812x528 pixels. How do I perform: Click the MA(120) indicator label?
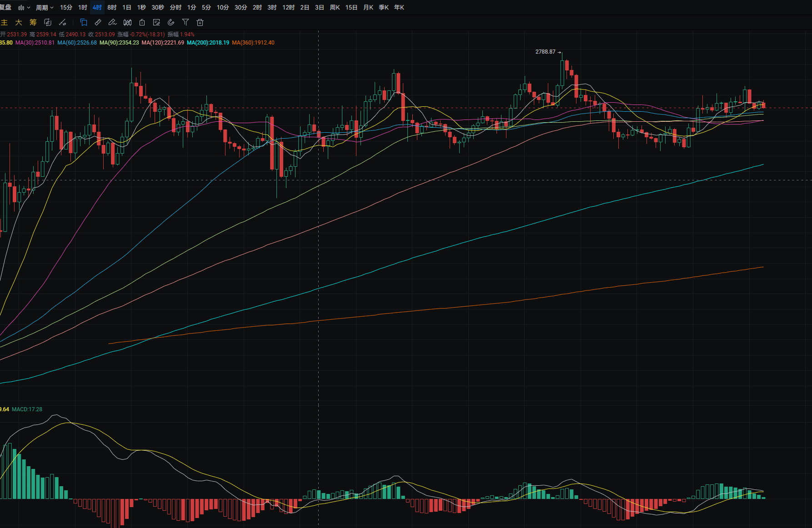163,43
